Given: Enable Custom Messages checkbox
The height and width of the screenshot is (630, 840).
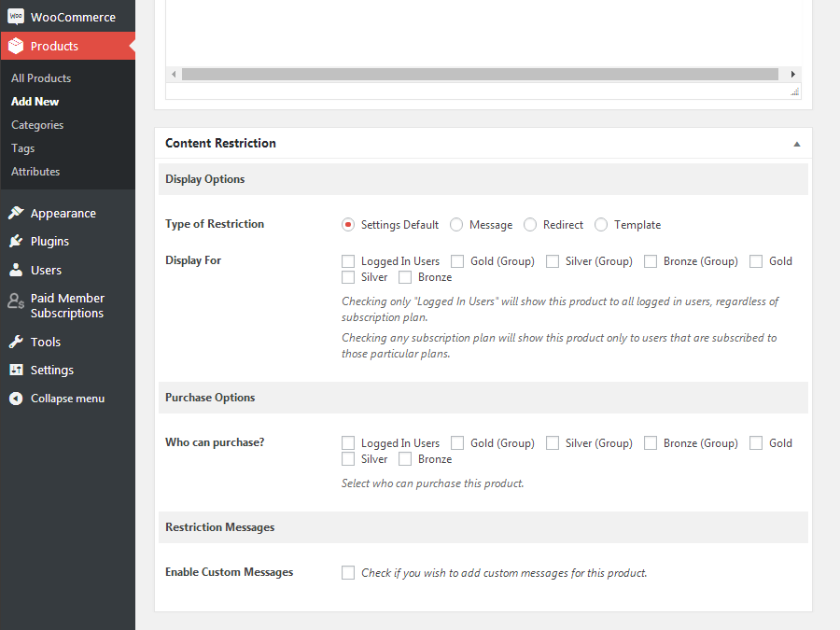Looking at the screenshot, I should tap(348, 573).
